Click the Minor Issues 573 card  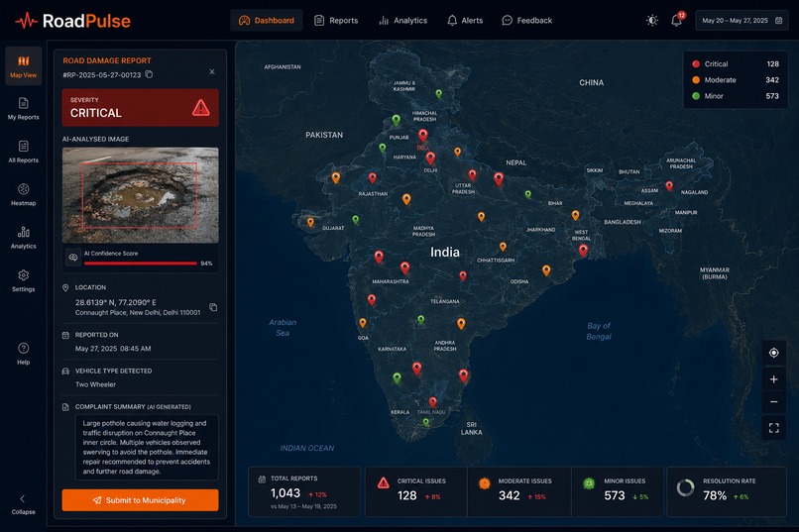(618, 491)
